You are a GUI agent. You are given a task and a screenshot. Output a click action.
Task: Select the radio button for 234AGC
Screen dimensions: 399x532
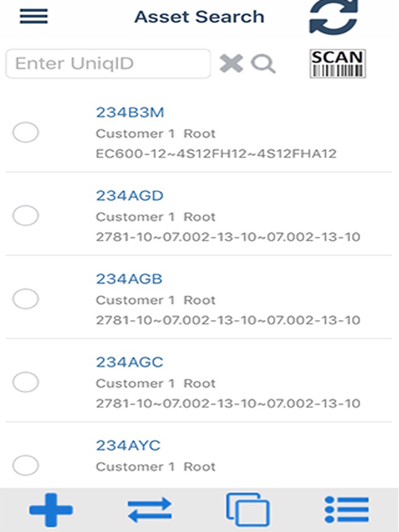(x=26, y=382)
